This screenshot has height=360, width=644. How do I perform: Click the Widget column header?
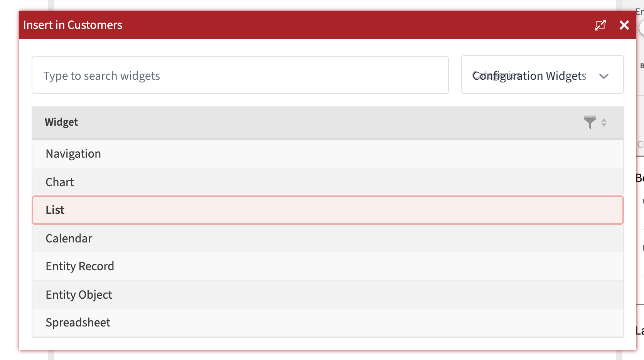pos(61,122)
